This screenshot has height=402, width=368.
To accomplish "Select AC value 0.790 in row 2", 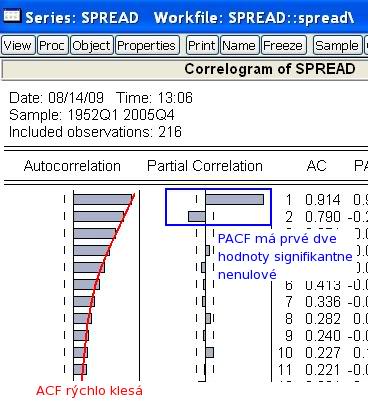I will [x=323, y=217].
